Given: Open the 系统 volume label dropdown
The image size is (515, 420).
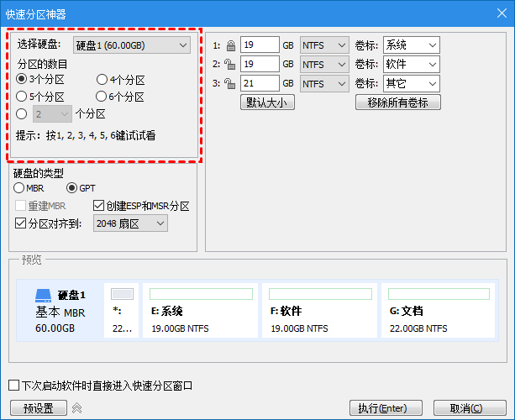Looking at the screenshot, I should (x=411, y=45).
